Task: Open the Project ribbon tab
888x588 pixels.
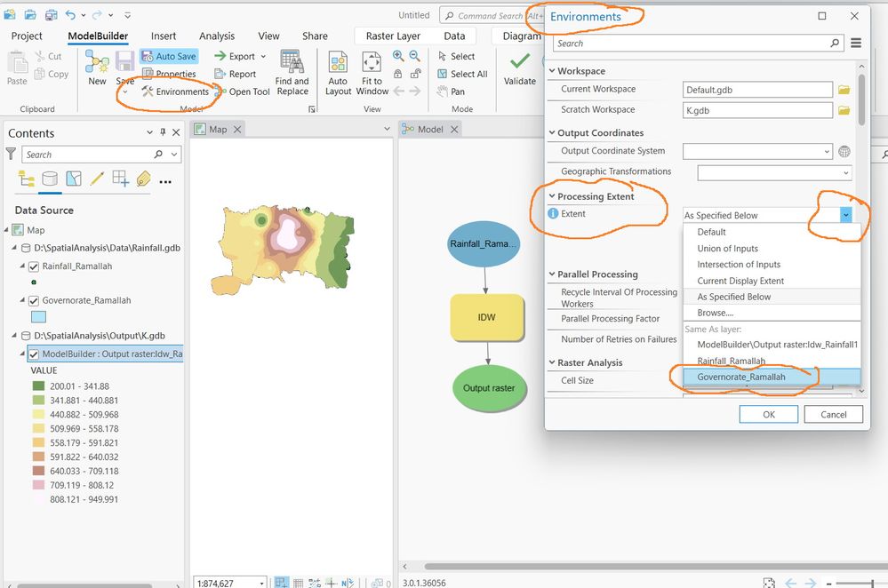Action: [x=27, y=36]
